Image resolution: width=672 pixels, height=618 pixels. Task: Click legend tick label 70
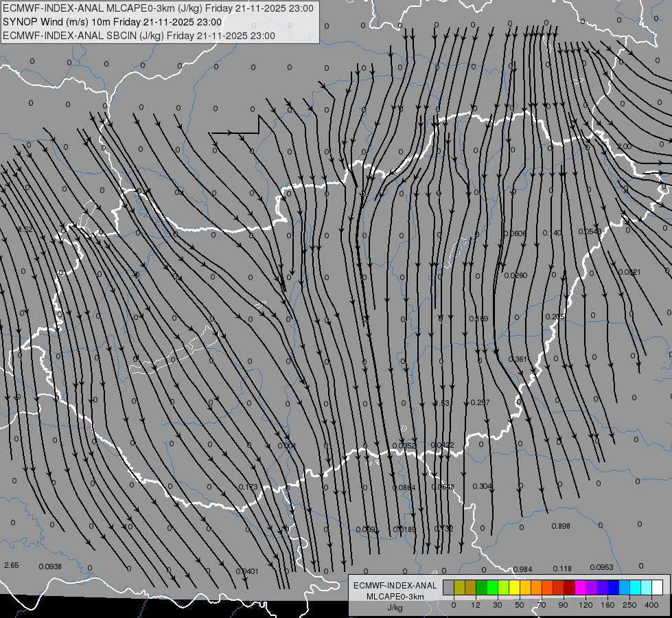click(542, 605)
